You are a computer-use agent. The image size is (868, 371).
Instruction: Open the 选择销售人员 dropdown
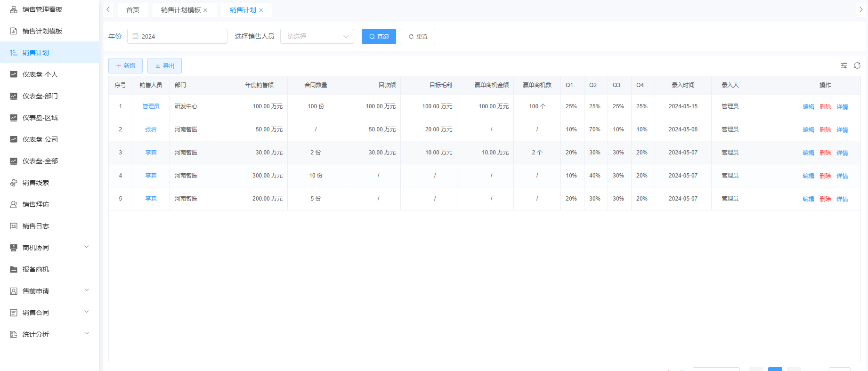[317, 36]
